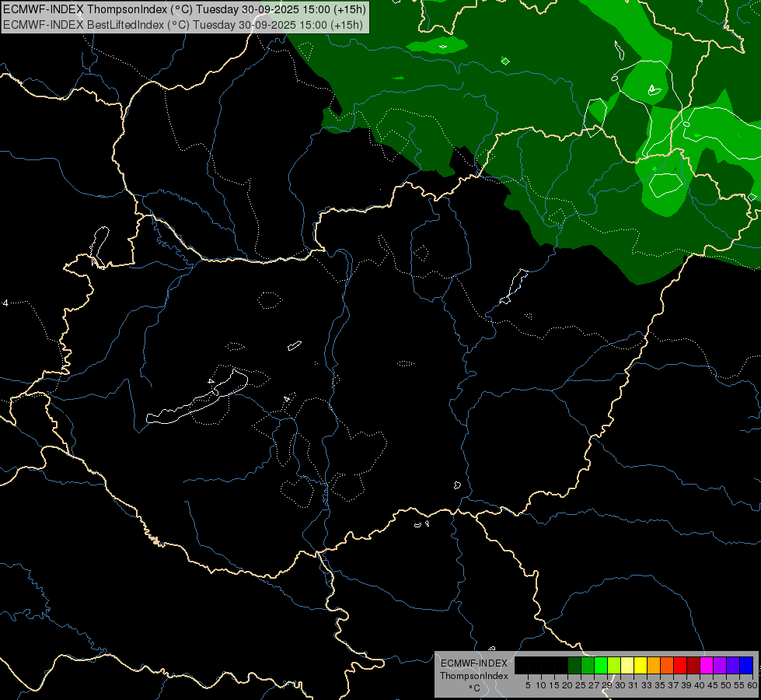Select the purple 45–50 legend swatch
Viewport: 761px width, 700px height.
pos(720,665)
